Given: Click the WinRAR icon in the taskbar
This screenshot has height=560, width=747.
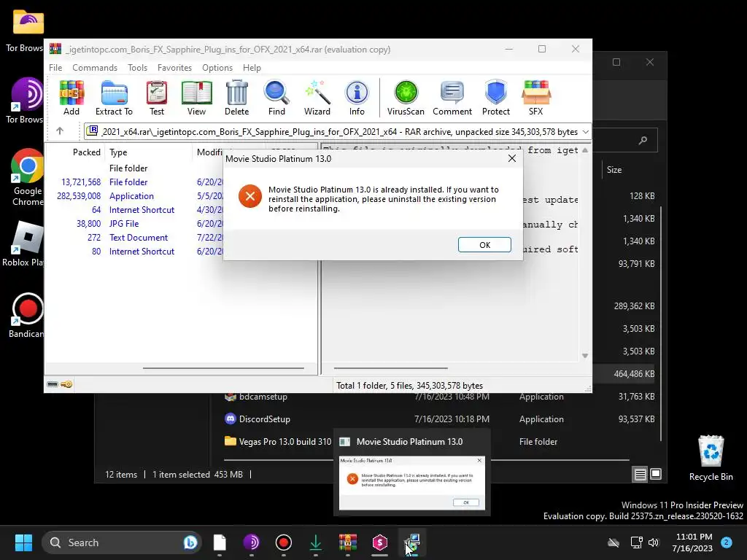Looking at the screenshot, I should point(348,542).
